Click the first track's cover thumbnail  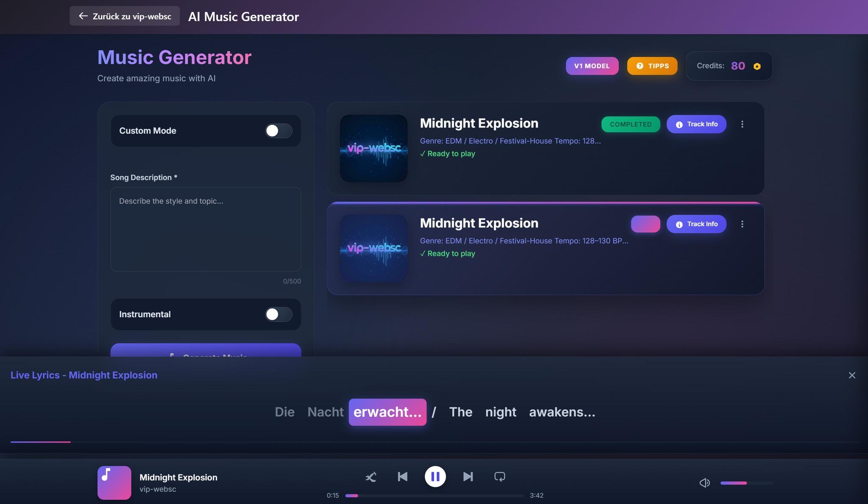373,148
